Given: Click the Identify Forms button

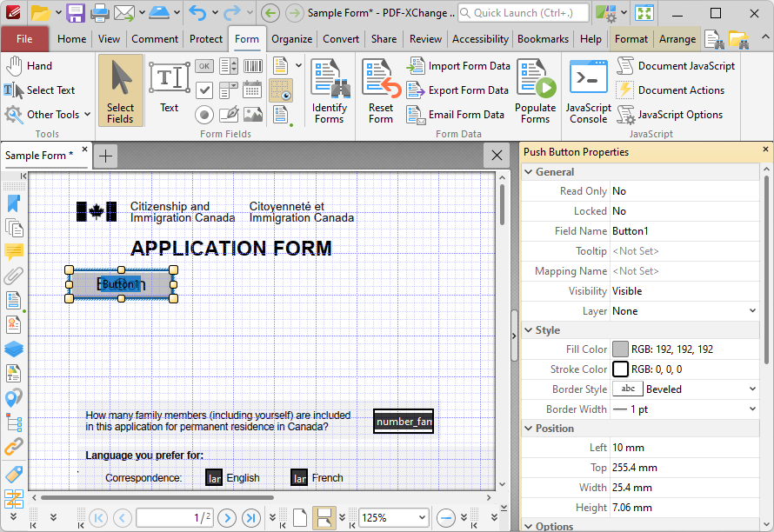Looking at the screenshot, I should [330, 90].
